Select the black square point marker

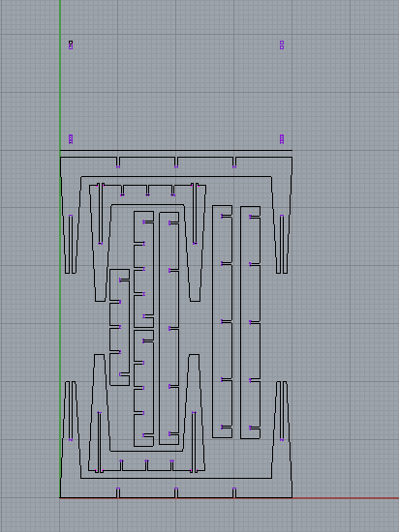[71, 43]
